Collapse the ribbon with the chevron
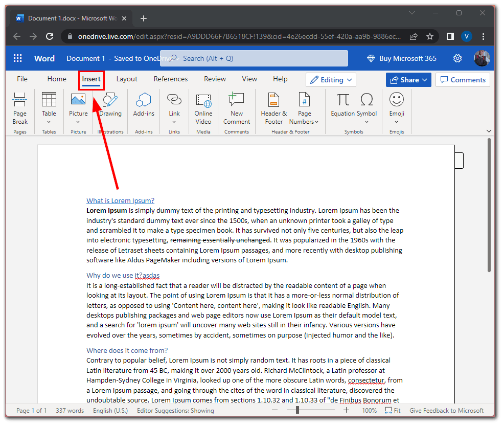504x426 pixels. click(489, 131)
